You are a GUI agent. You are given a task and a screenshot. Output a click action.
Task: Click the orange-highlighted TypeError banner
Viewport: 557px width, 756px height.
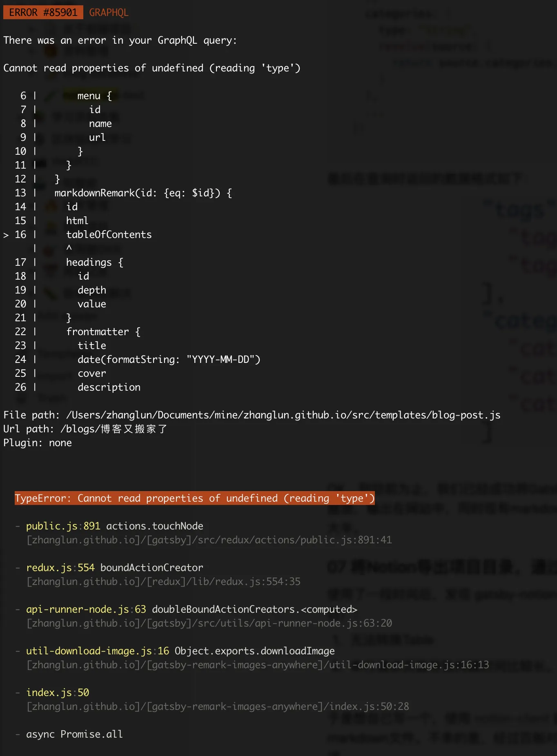coord(194,498)
